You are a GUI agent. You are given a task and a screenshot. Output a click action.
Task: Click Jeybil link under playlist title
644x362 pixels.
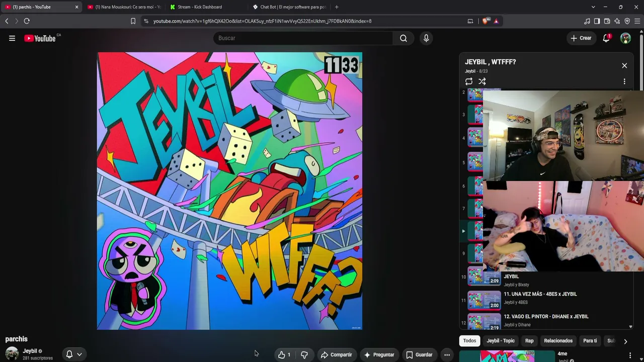coord(470,71)
